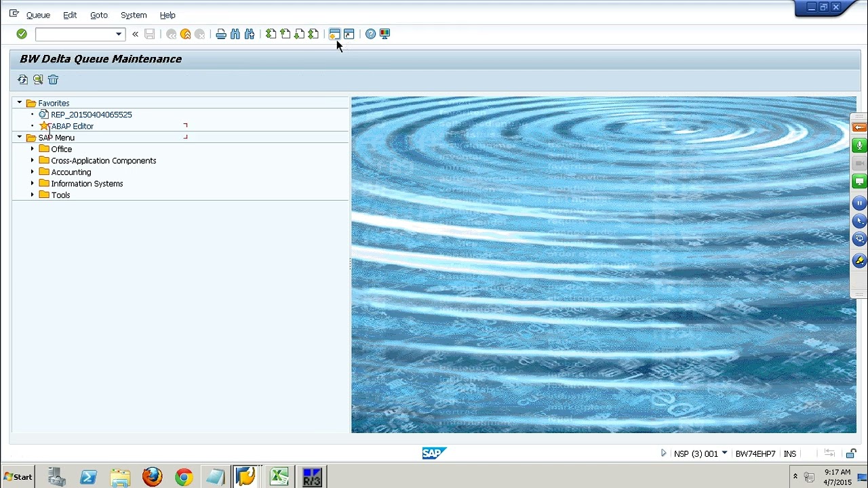Click the Refresh icon under the title
This screenshot has height=488, width=868.
pyautogui.click(x=23, y=80)
